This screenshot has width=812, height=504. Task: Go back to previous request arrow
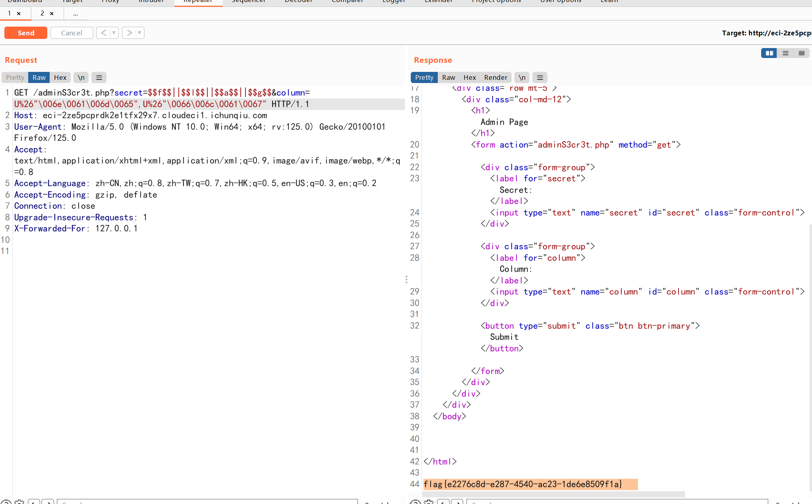point(103,33)
